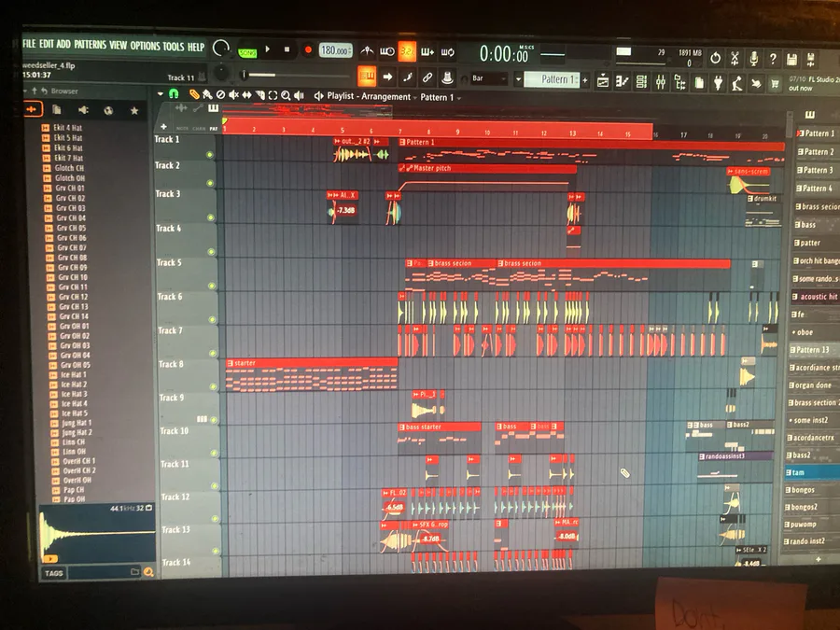The width and height of the screenshot is (840, 630).
Task: Open the Piano roll view icon
Action: tap(622, 82)
